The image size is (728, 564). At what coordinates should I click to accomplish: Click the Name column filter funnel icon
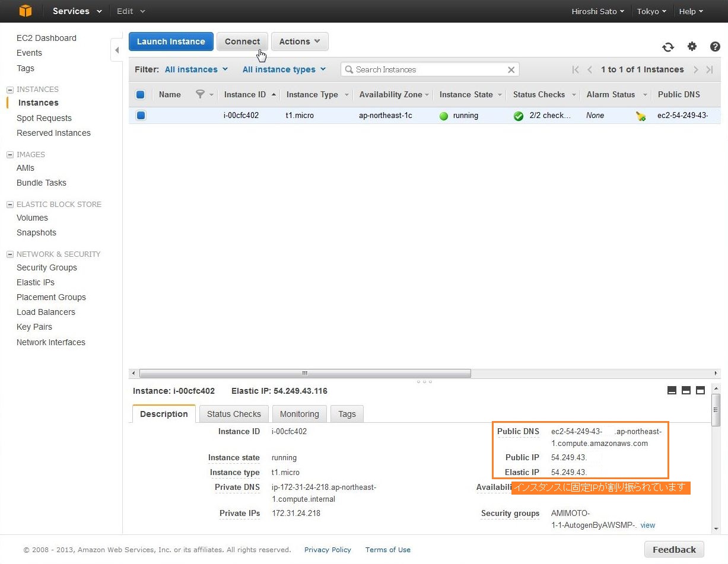pos(200,94)
